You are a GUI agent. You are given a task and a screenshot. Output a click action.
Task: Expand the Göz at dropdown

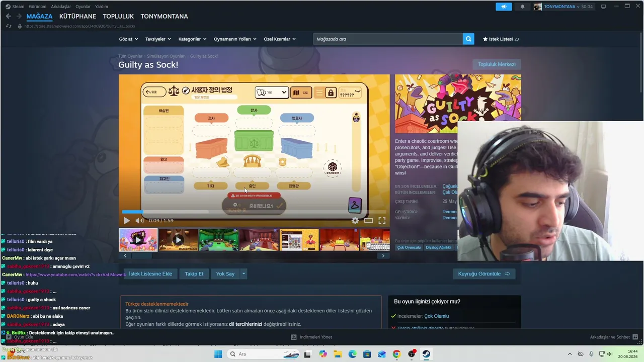click(x=127, y=39)
